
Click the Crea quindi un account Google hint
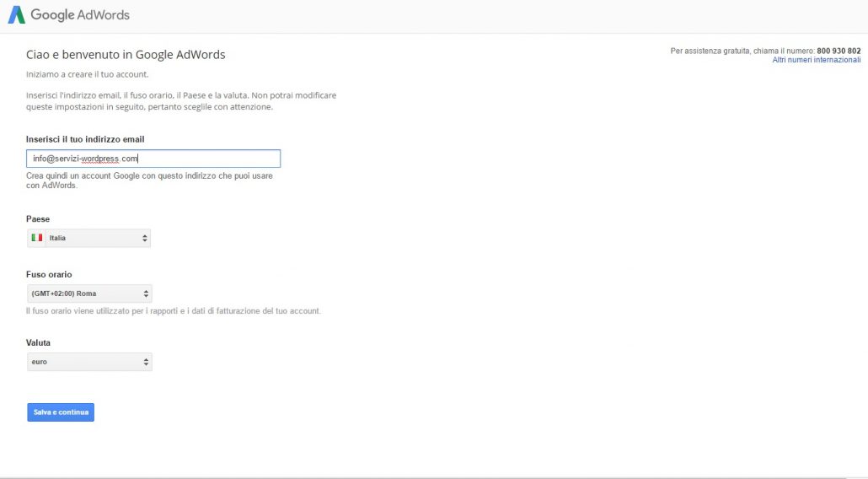click(x=149, y=180)
